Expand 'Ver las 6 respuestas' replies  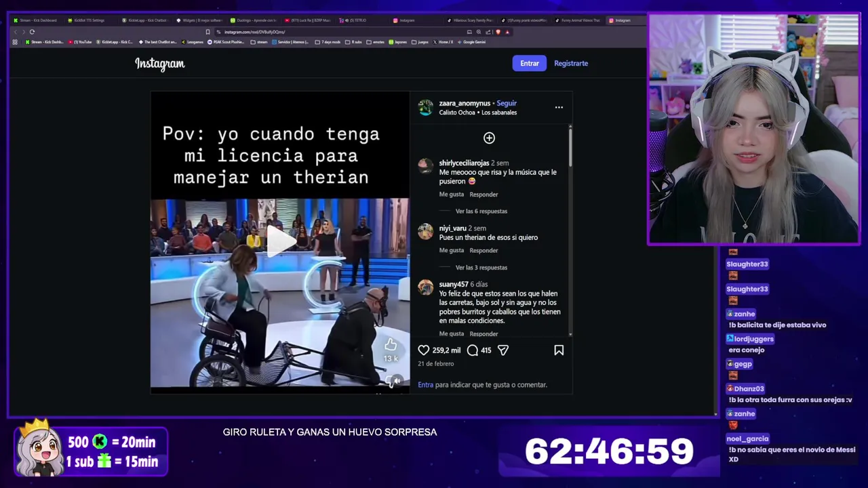point(481,211)
